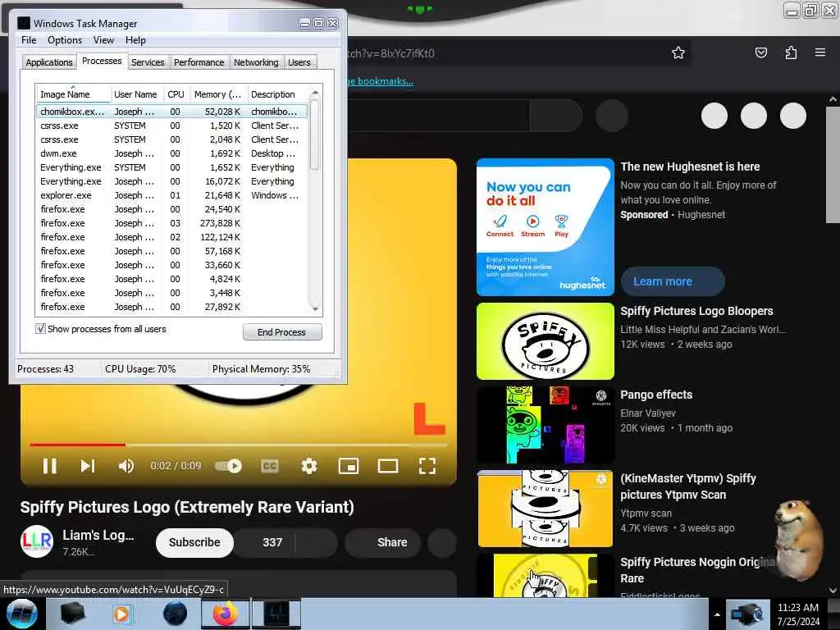Click the Share button

click(384, 542)
